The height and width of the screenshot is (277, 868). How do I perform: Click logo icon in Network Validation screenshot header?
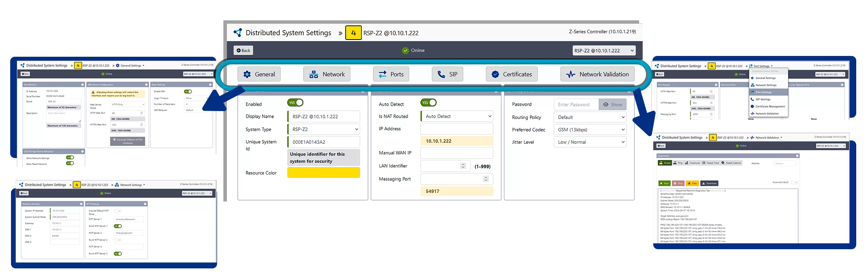click(658, 137)
